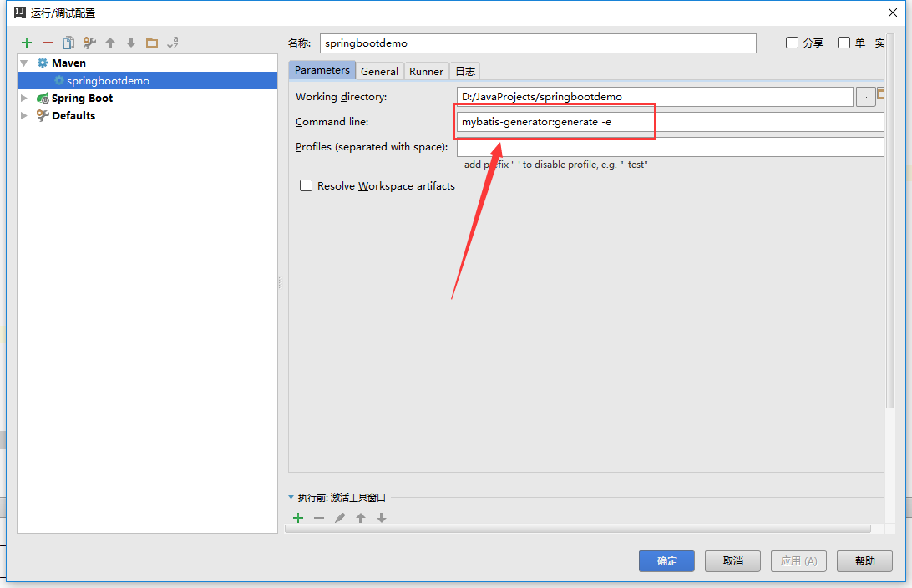Select the Maven tree label
The image size is (912, 588).
[x=68, y=63]
